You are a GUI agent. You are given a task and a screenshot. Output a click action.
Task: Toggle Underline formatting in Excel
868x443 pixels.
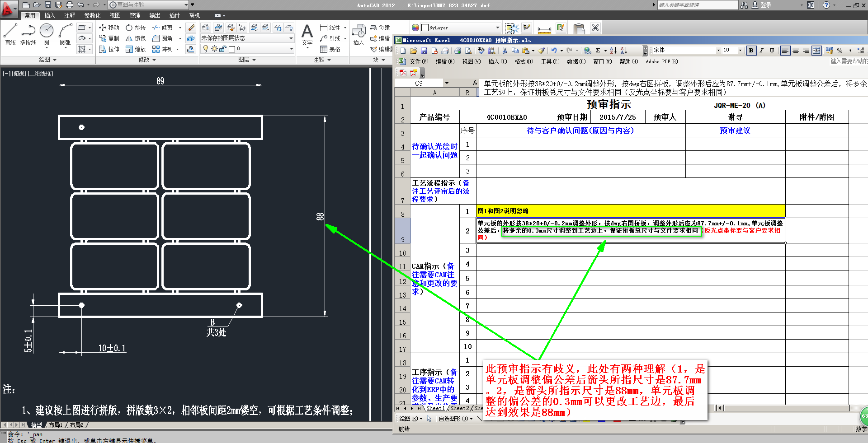pyautogui.click(x=772, y=51)
